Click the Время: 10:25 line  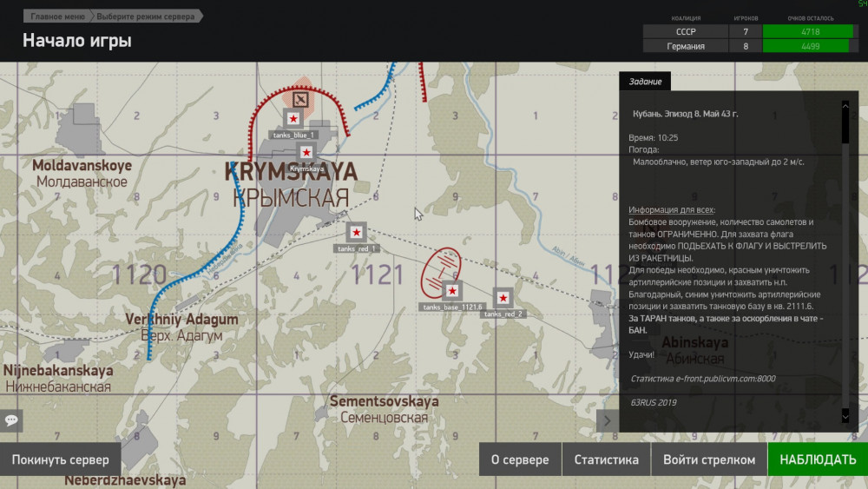(x=654, y=138)
